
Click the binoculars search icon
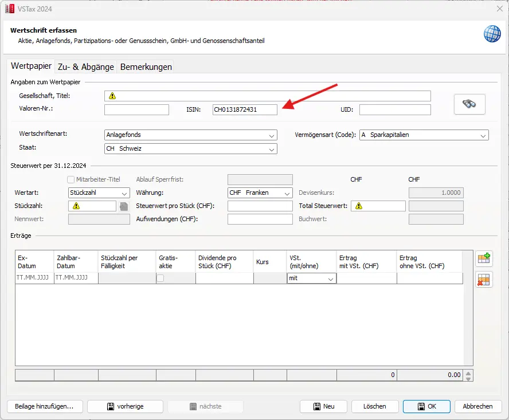(469, 104)
